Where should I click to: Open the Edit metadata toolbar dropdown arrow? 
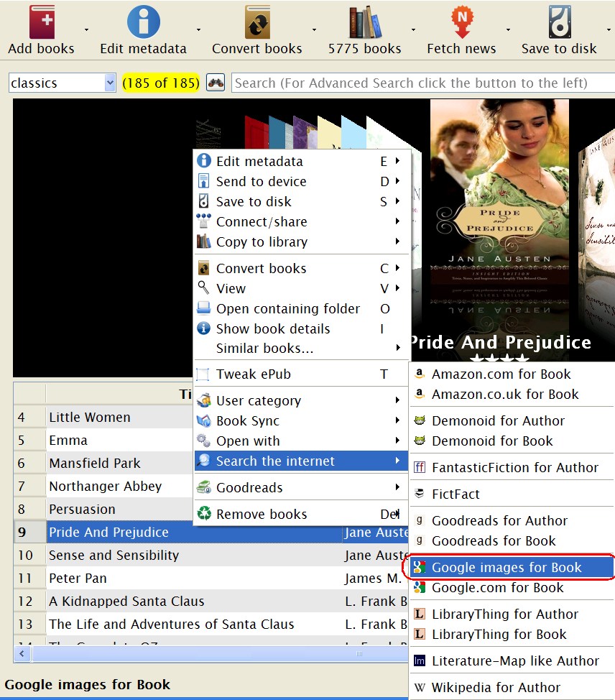198,30
